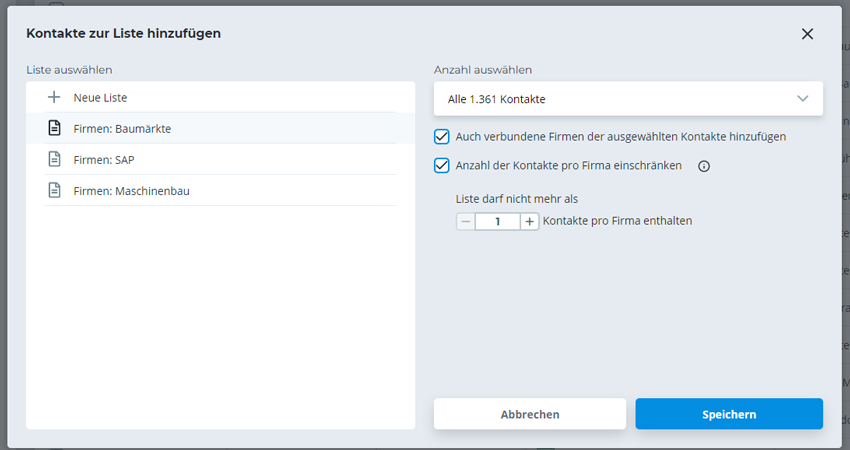Click the chevron arrow in Anzahl dropdown

tap(803, 99)
